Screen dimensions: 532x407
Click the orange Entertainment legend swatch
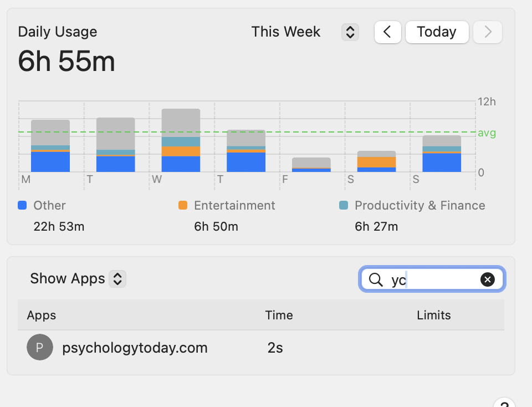(x=183, y=205)
